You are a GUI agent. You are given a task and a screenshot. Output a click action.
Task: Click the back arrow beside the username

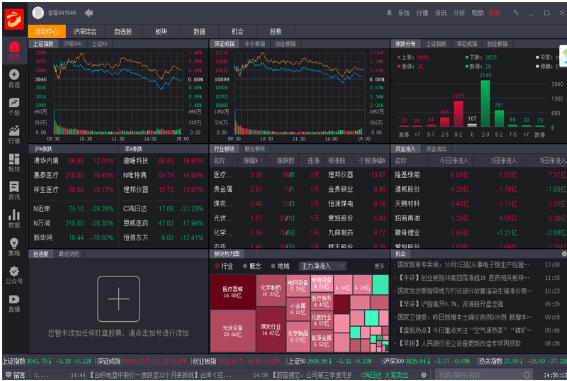click(x=89, y=13)
